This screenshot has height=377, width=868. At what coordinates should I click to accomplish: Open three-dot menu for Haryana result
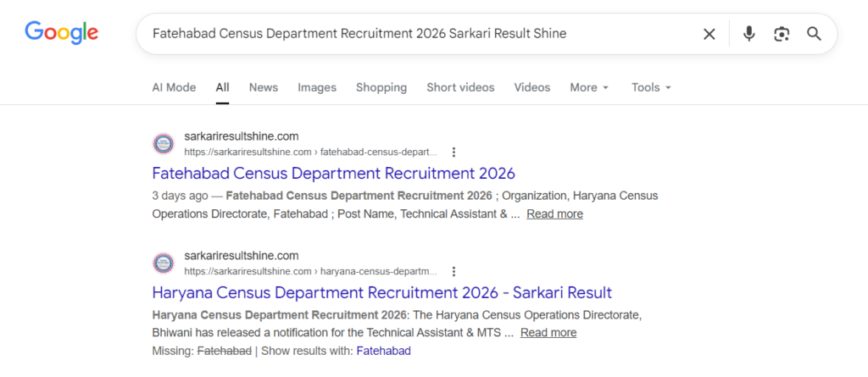click(454, 272)
